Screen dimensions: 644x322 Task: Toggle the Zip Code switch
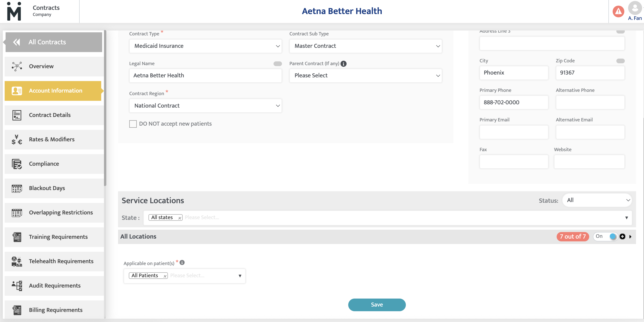coord(620,61)
